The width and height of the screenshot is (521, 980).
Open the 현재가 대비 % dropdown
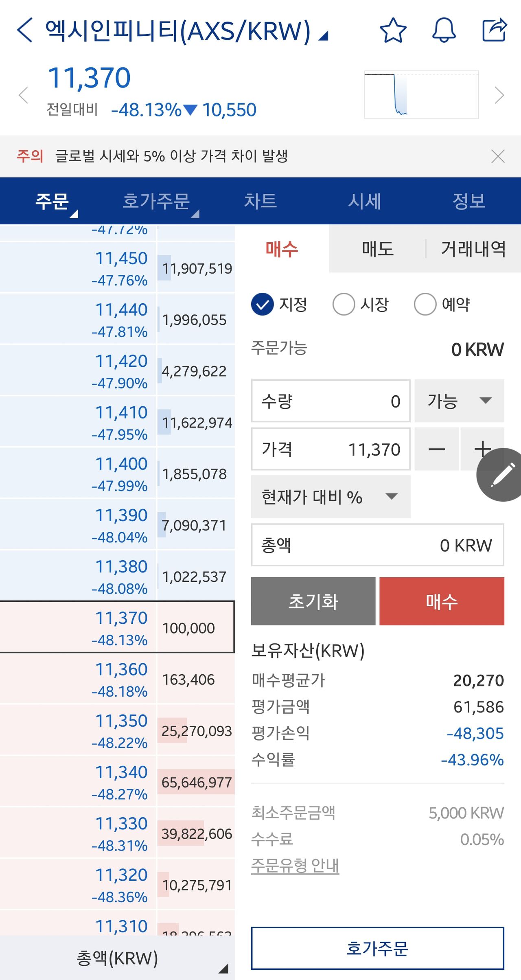click(331, 497)
